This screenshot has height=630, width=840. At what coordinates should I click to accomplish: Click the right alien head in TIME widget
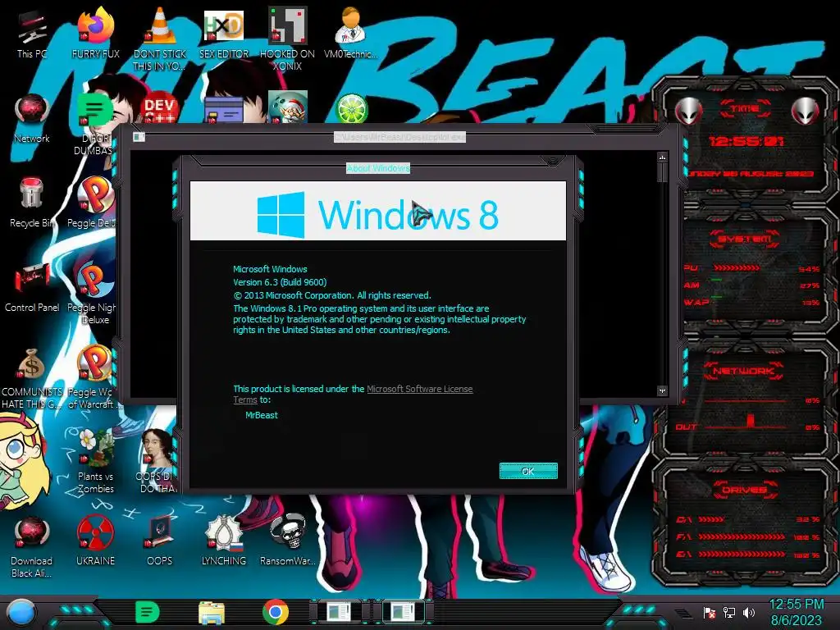806,111
